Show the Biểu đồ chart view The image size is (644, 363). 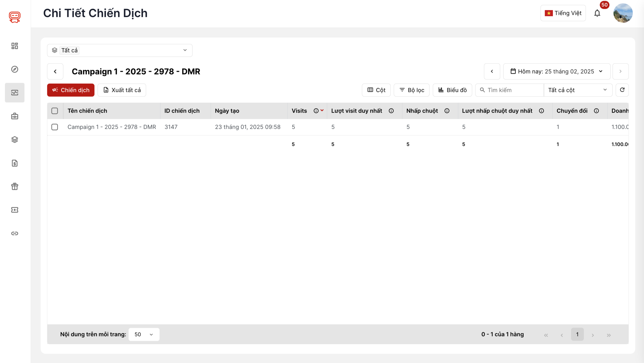coord(452,90)
